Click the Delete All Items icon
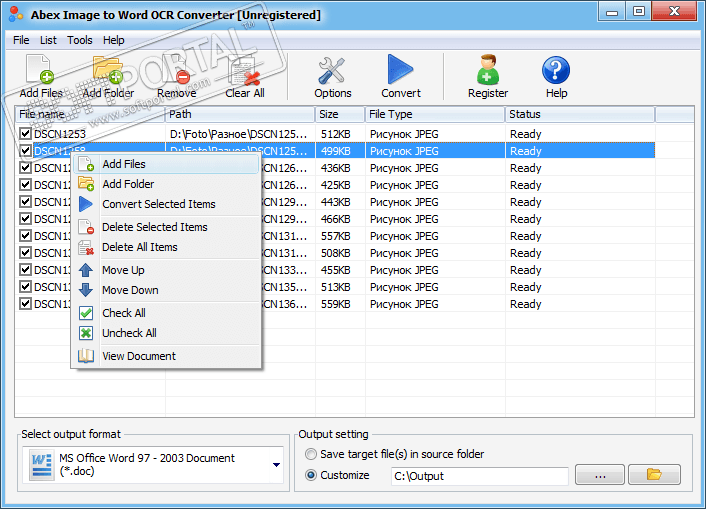Screen dimensions: 706x509 [86, 247]
